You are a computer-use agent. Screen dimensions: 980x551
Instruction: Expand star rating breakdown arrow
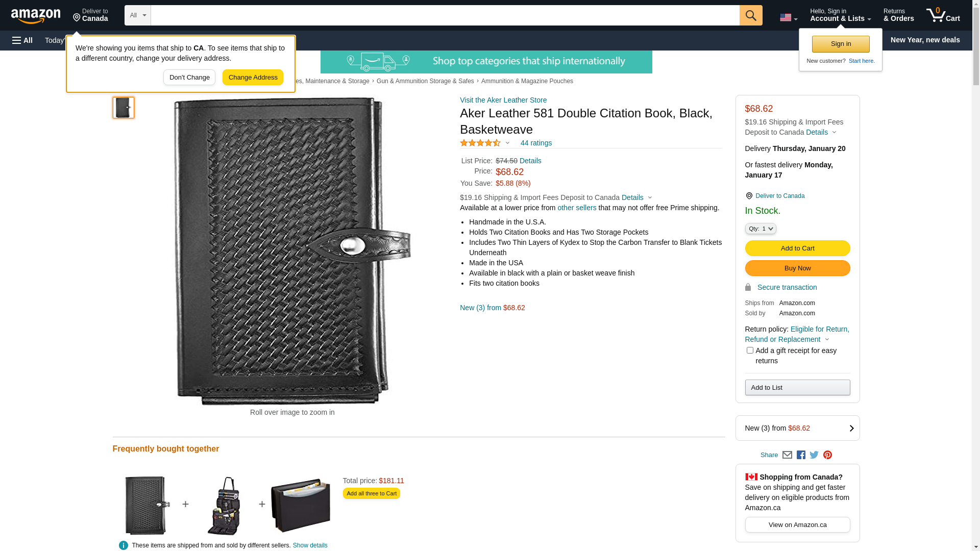(507, 143)
